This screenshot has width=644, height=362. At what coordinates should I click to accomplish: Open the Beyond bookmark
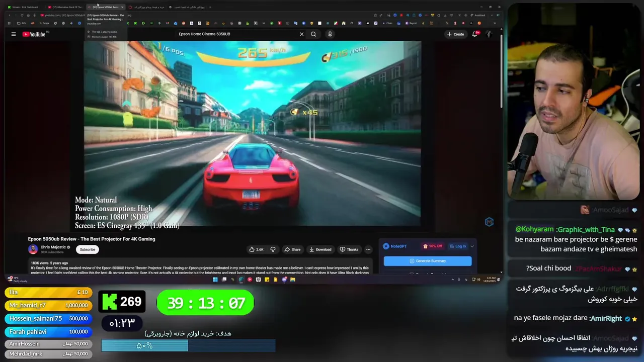click(x=411, y=23)
